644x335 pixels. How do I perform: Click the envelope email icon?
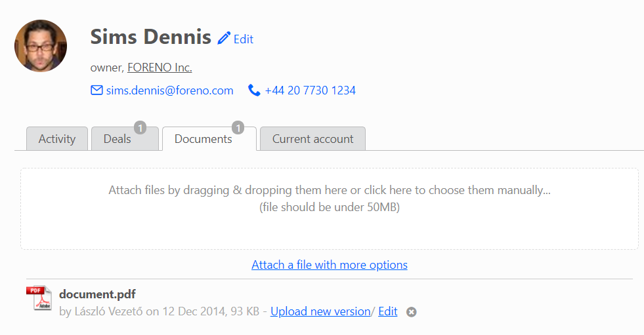click(97, 90)
